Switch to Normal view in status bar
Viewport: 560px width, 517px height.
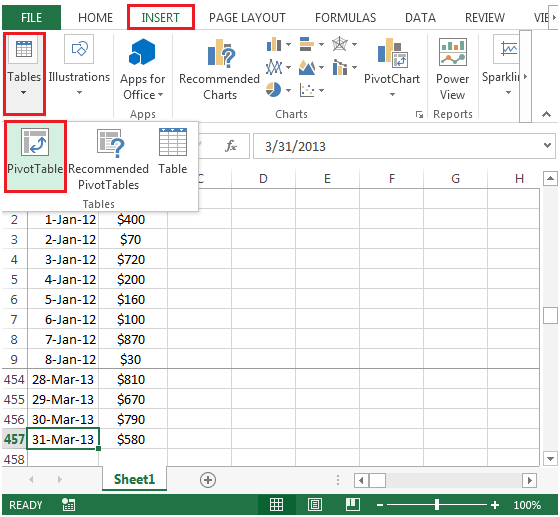pos(276,505)
